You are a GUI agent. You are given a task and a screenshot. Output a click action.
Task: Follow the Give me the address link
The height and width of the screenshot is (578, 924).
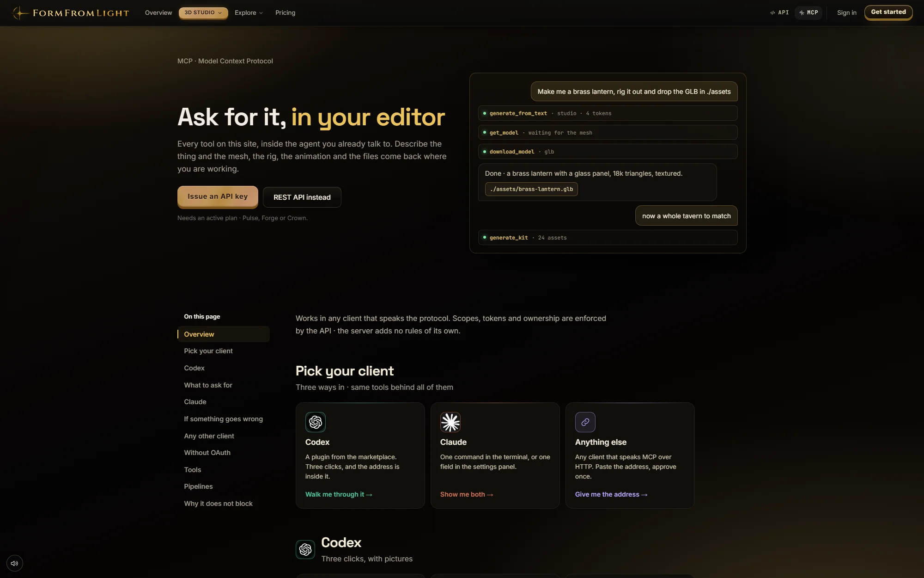click(611, 494)
